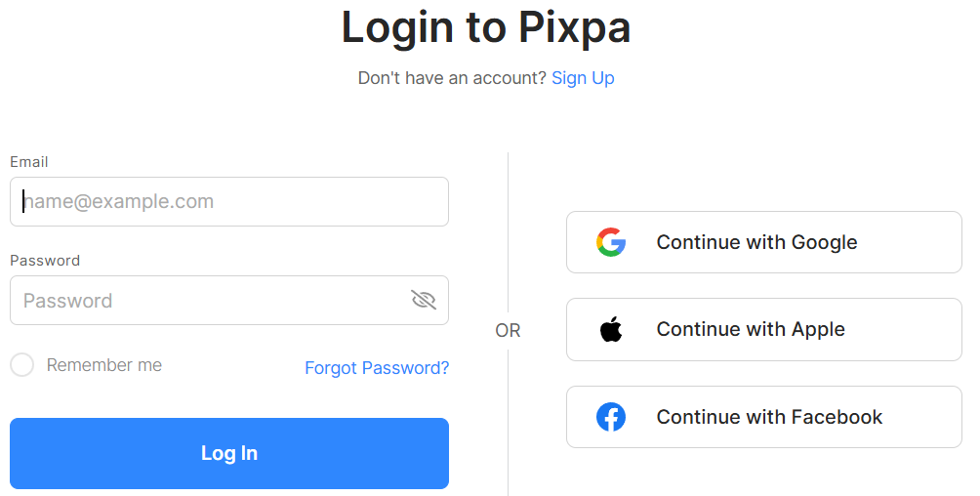
Task: Choose Continue with Apple text
Action: 751,330
